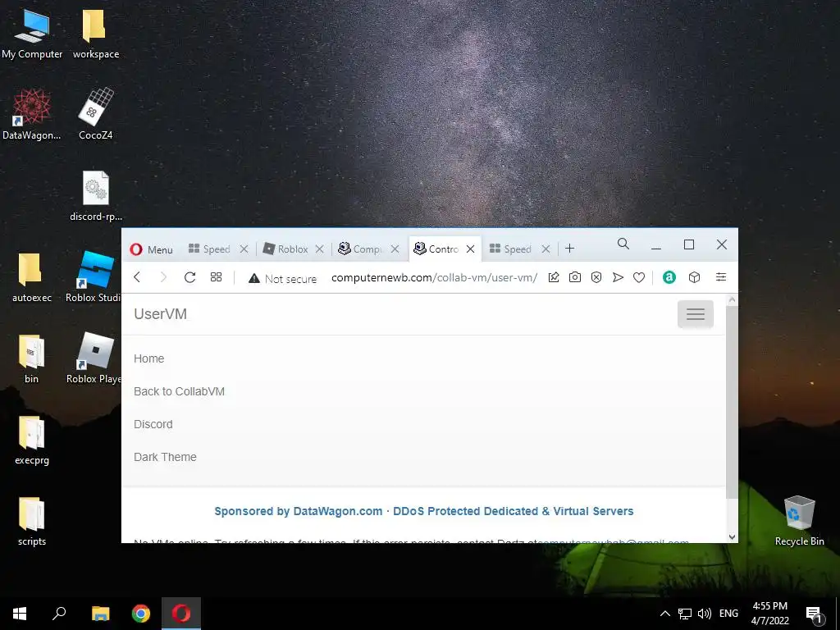Click the Sponsored by DataWagon.com link
The height and width of the screenshot is (630, 840).
tap(424, 511)
